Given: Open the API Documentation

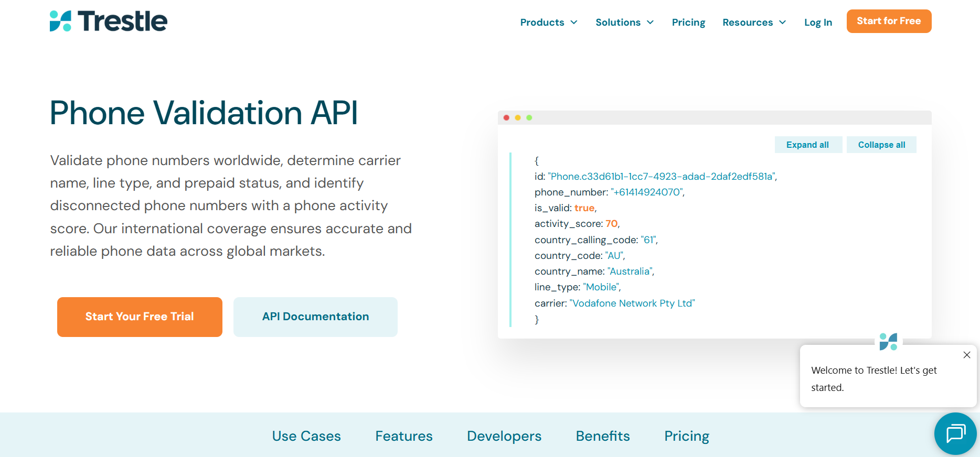Looking at the screenshot, I should pyautogui.click(x=315, y=317).
